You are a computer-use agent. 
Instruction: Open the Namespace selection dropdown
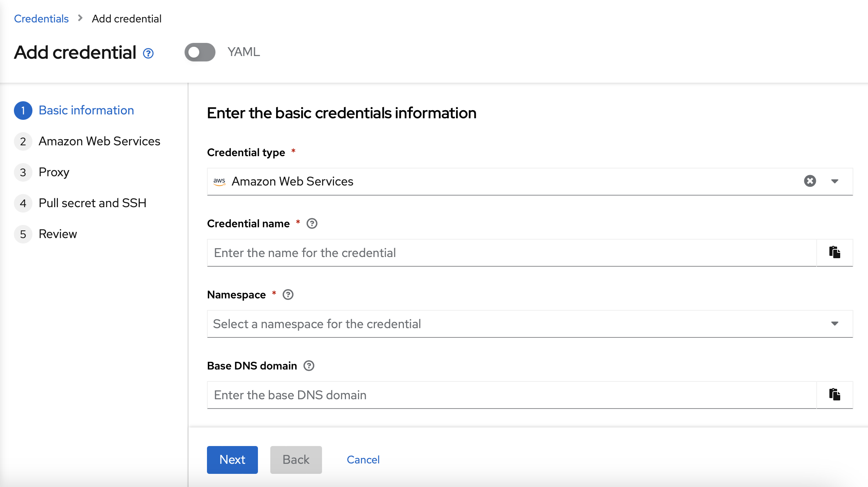point(530,324)
